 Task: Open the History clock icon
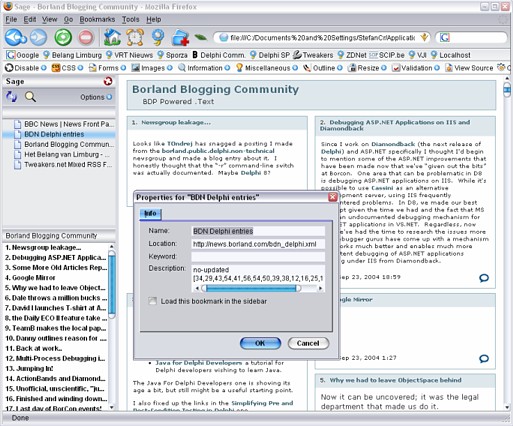click(135, 37)
